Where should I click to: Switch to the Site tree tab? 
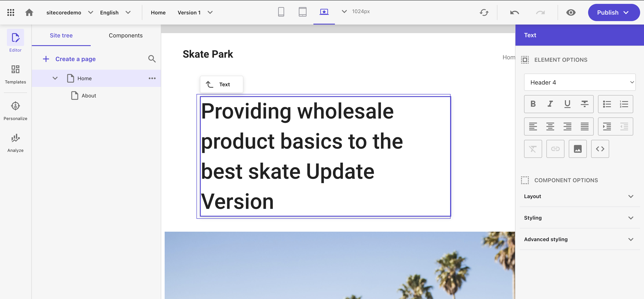[x=61, y=35]
